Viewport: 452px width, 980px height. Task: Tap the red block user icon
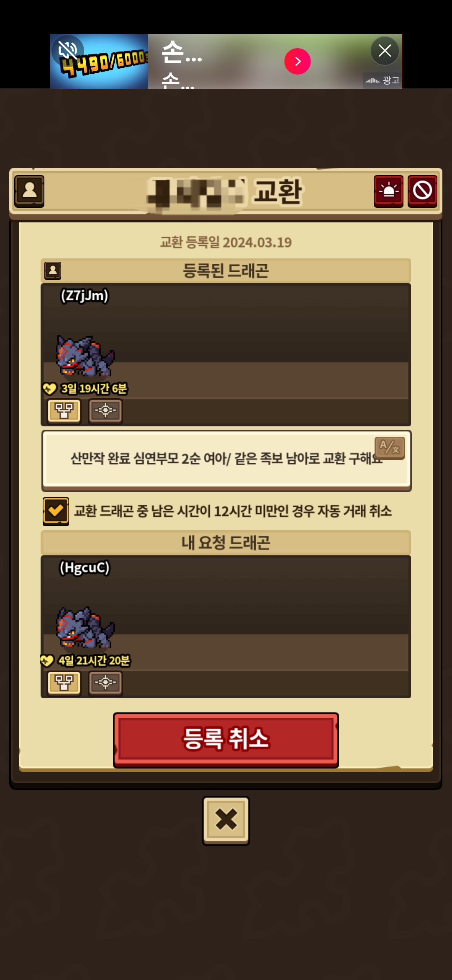pos(422,191)
